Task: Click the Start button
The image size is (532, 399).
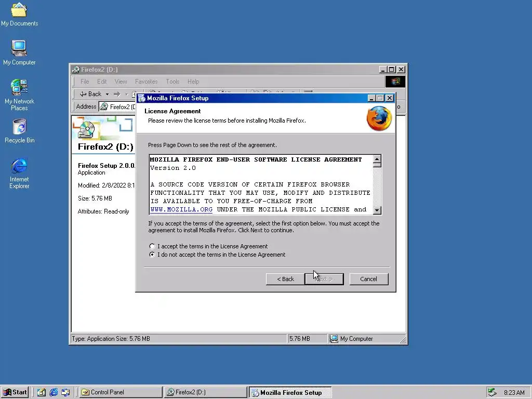Action: (x=15, y=392)
